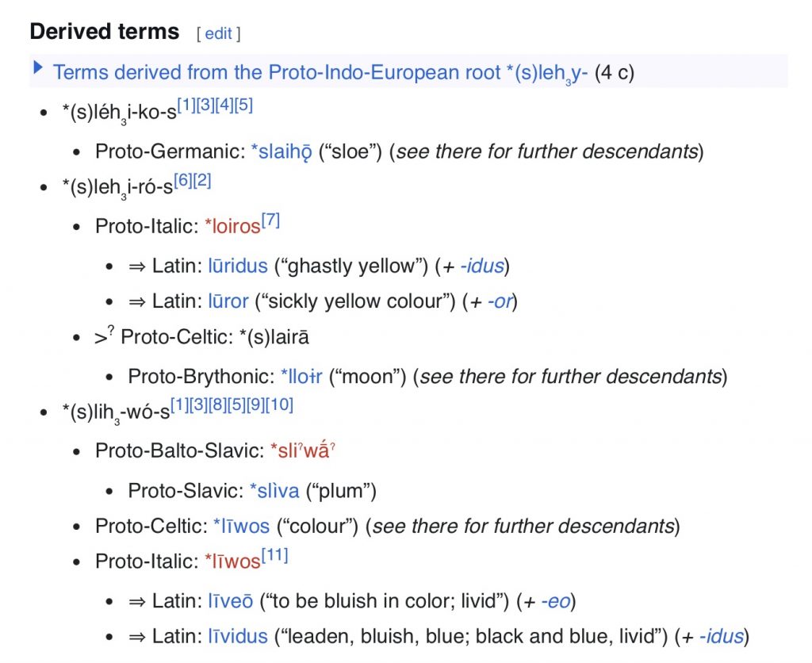Viewport: 812px width, 663px height.
Task: Open the -eo suffix link
Action: [x=556, y=601]
